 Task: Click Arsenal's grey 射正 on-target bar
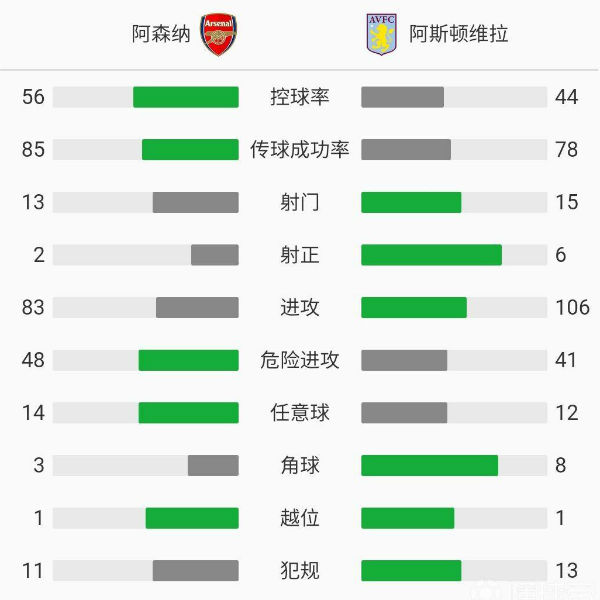tap(215, 255)
